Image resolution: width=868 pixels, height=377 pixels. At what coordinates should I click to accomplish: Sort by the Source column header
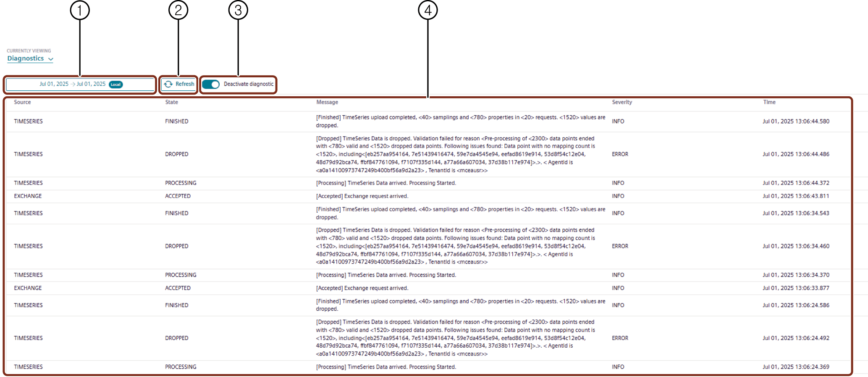coord(22,102)
